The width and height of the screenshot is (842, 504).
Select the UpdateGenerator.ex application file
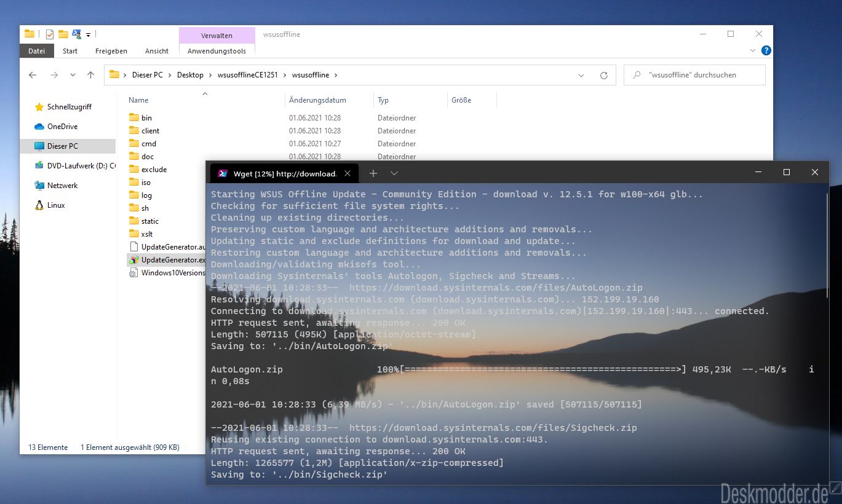[166, 260]
